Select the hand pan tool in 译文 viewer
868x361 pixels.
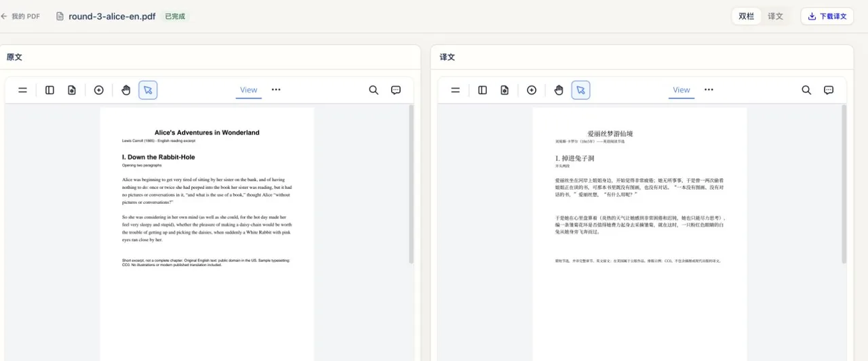559,90
